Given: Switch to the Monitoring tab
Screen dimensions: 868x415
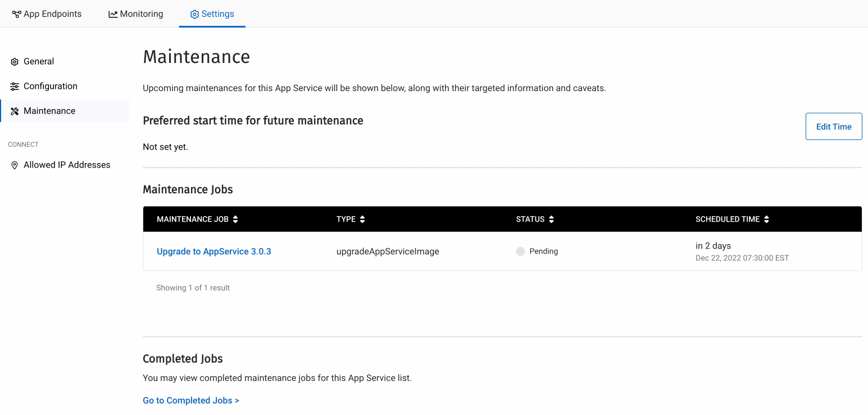Looking at the screenshot, I should click(x=135, y=13).
